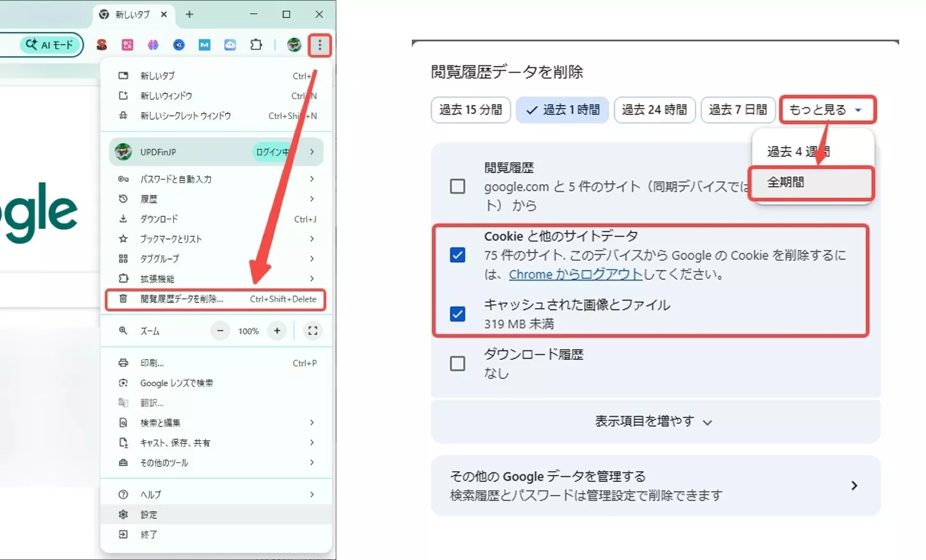Expand 表示項目を増やす

655,421
